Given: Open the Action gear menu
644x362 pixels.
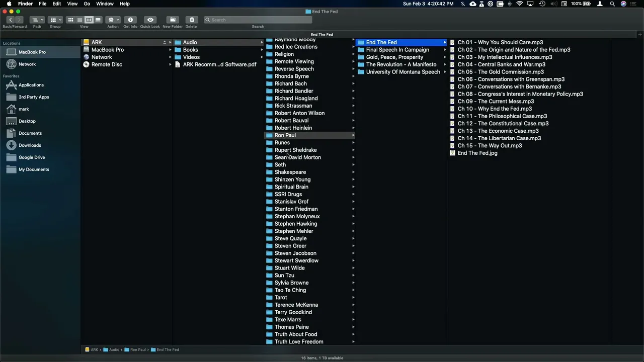Looking at the screenshot, I should point(113,20).
